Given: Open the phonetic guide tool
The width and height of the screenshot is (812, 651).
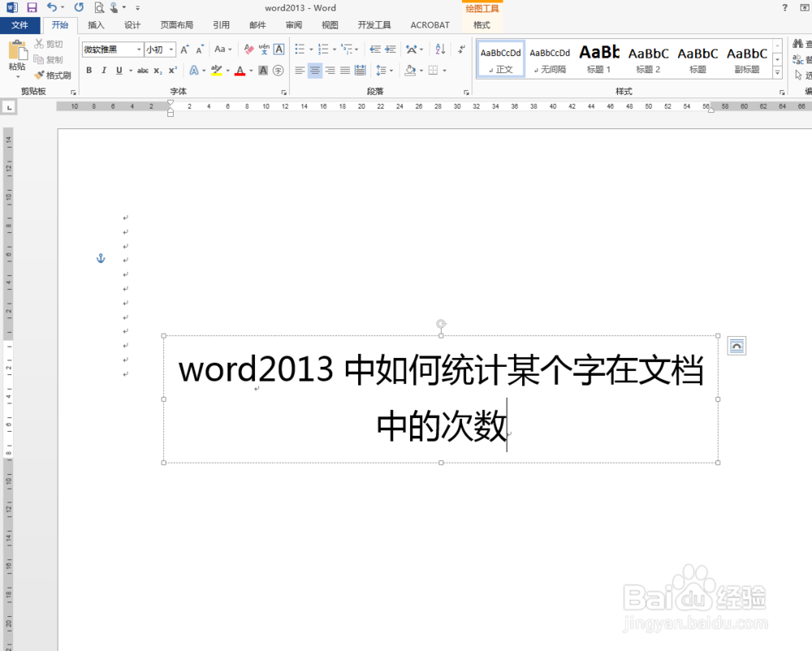Looking at the screenshot, I should 264,50.
